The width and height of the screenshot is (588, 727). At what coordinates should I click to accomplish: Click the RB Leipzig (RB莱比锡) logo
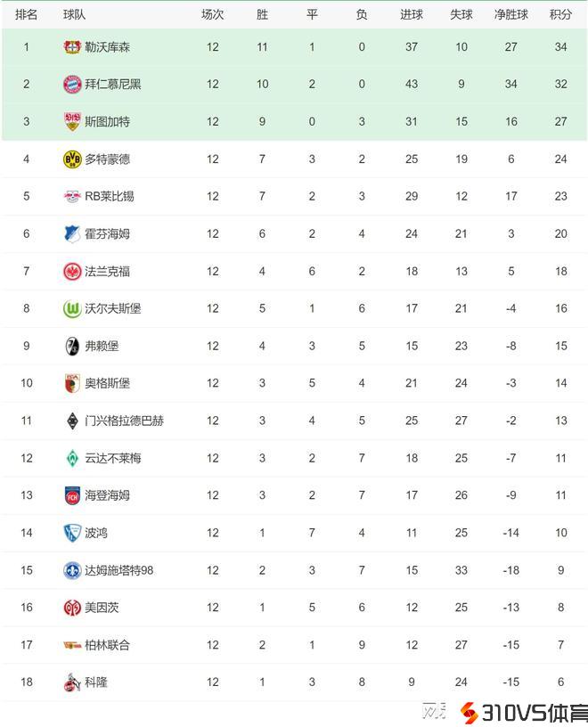(72, 196)
